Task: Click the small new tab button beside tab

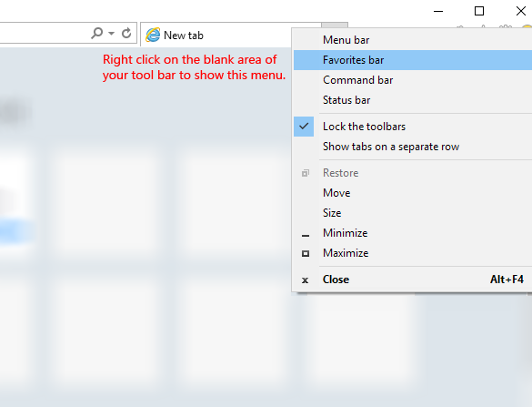Action: [x=335, y=25]
